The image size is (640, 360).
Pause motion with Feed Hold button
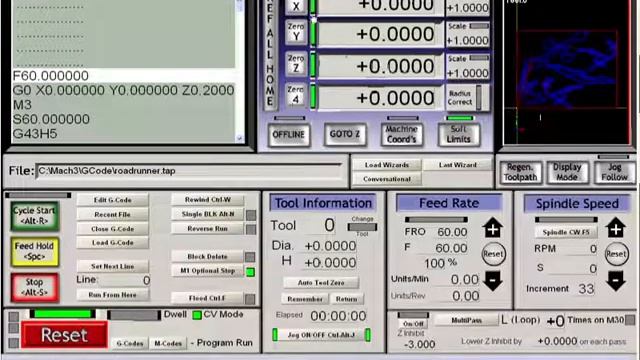point(34,251)
